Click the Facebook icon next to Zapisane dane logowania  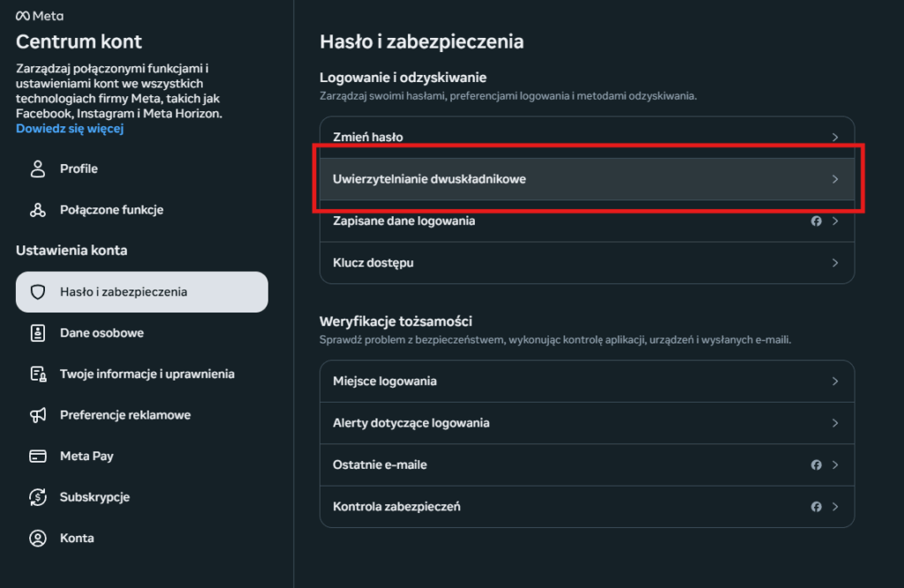[817, 221]
